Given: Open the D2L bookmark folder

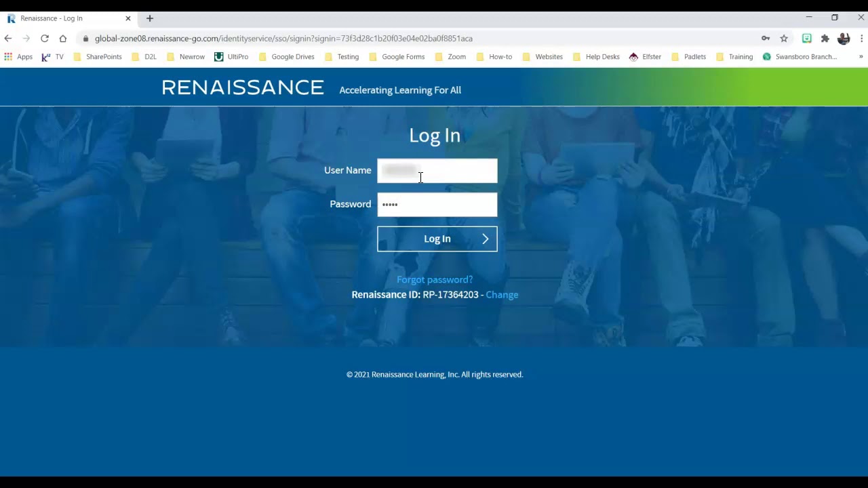Looking at the screenshot, I should tap(144, 57).
